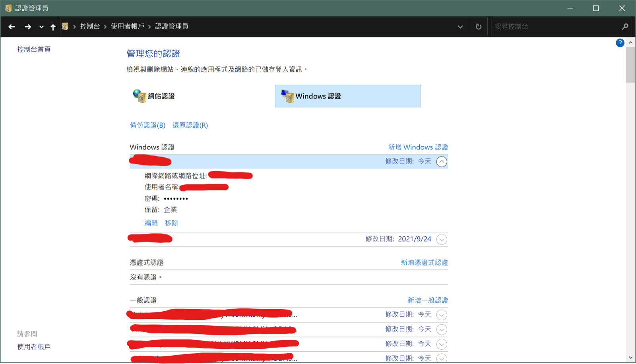This screenshot has height=364, width=636.
Task: Click 備份認證(B) link
Action: click(x=147, y=125)
